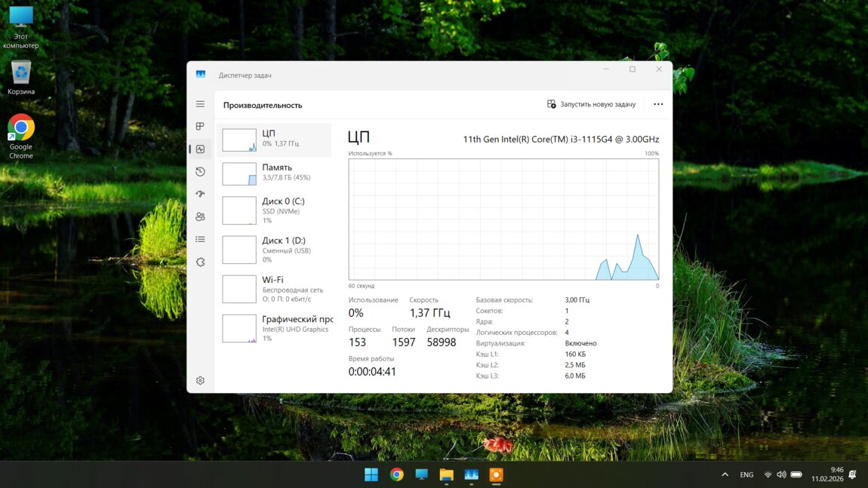Select the Графический процессор item
The height and width of the screenshot is (488, 868).
(275, 328)
